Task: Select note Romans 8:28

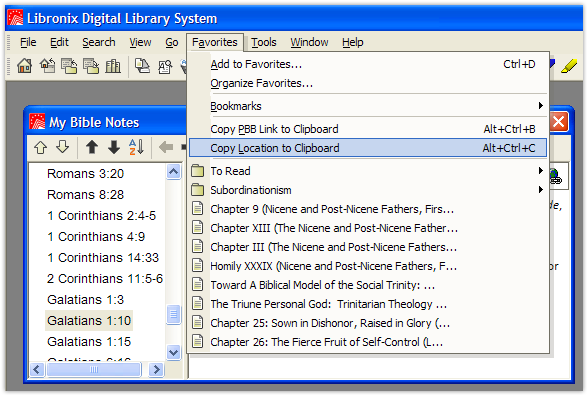Action: click(x=86, y=195)
